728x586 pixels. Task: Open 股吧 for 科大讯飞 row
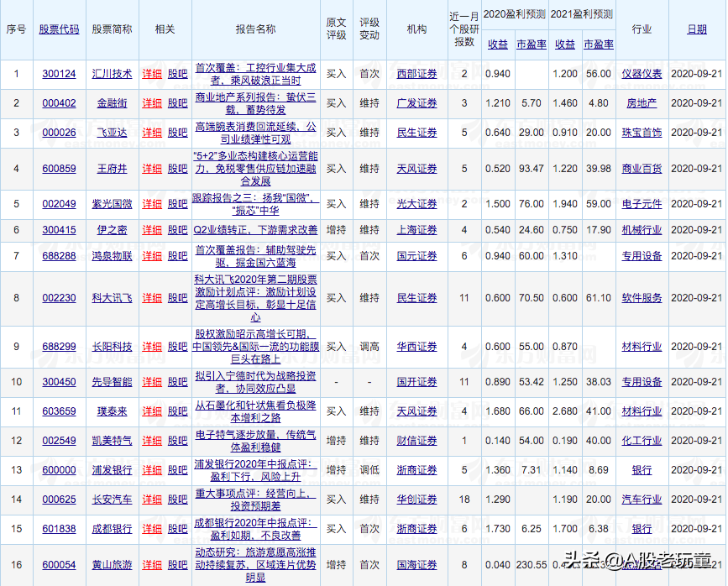(x=177, y=298)
